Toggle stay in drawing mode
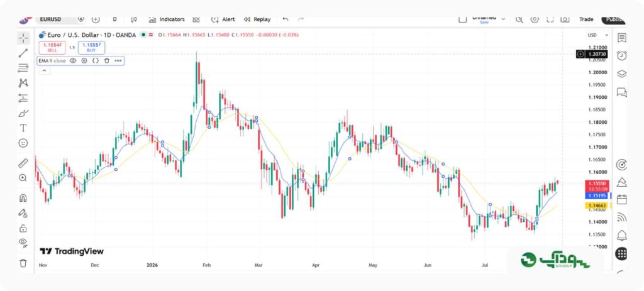 pos(23,213)
